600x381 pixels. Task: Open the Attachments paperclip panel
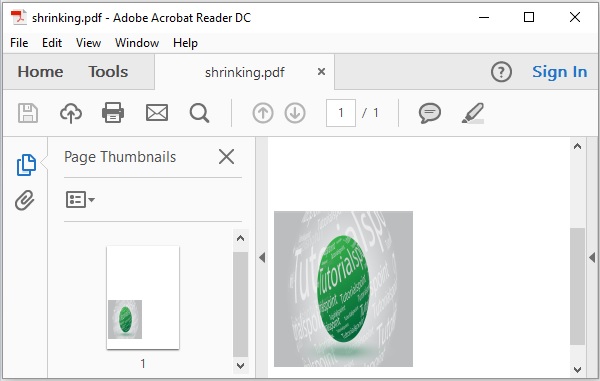[25, 200]
